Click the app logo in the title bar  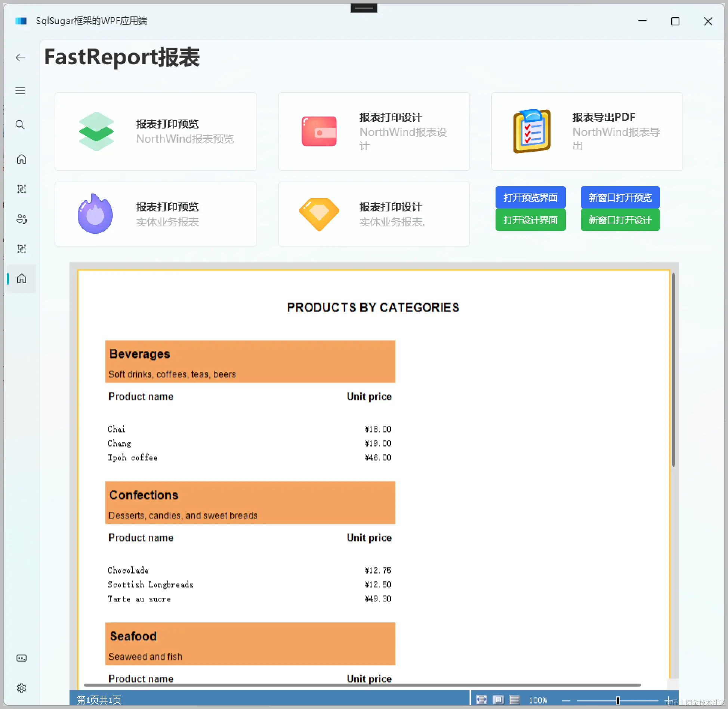pos(21,21)
